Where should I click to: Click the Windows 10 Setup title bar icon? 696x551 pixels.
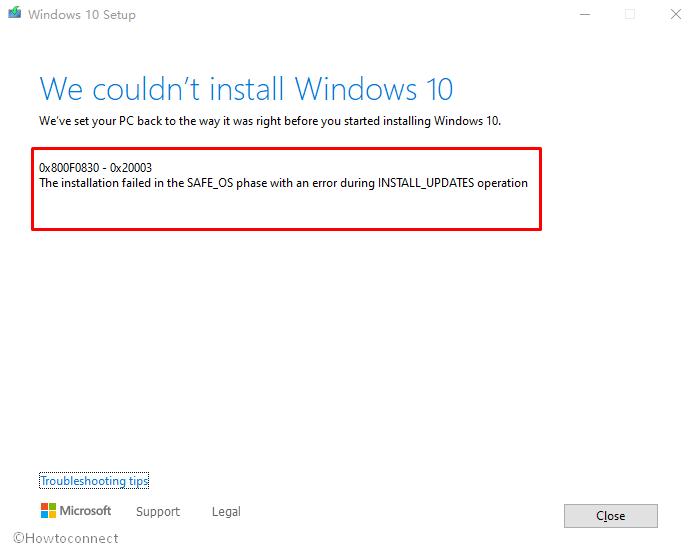tap(15, 12)
